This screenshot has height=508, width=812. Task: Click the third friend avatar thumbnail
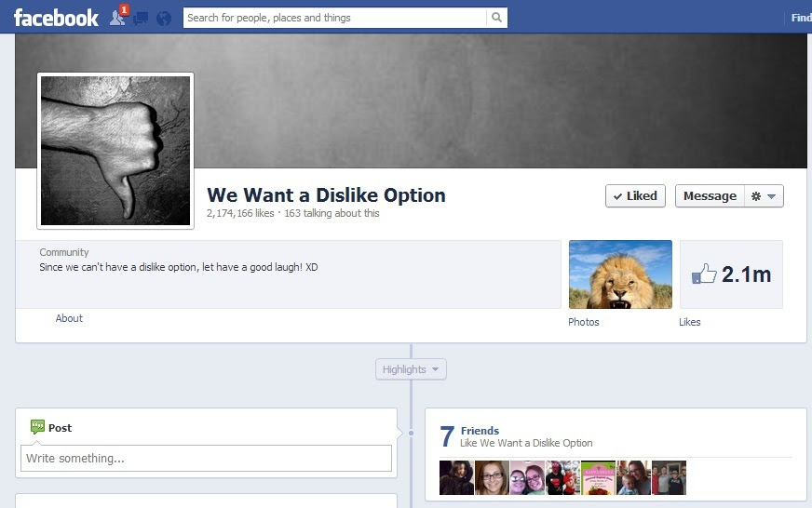point(527,478)
